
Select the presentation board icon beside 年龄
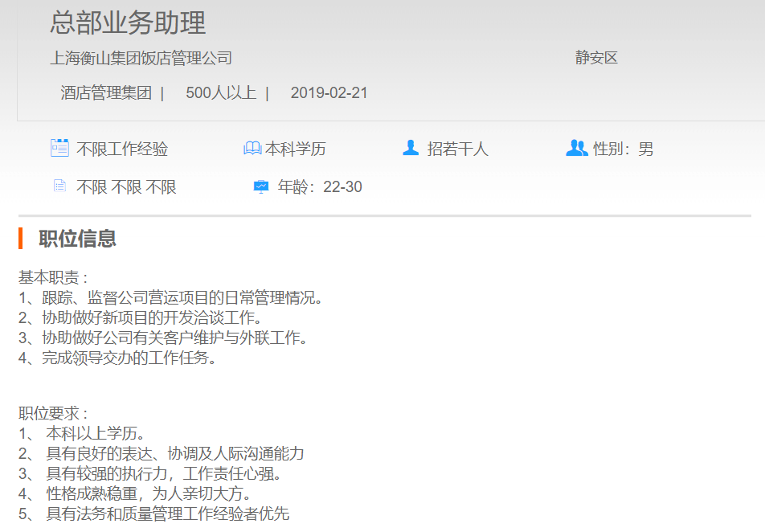click(261, 186)
